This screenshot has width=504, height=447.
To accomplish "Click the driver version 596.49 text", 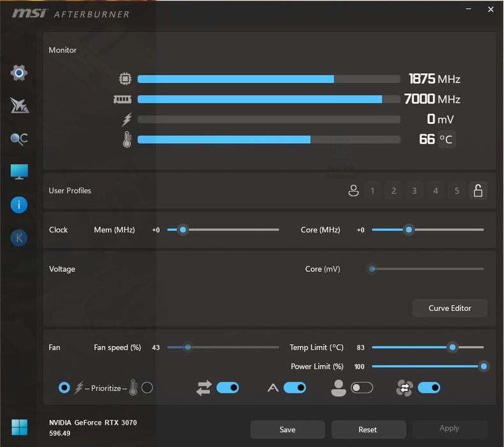I will point(59,433).
